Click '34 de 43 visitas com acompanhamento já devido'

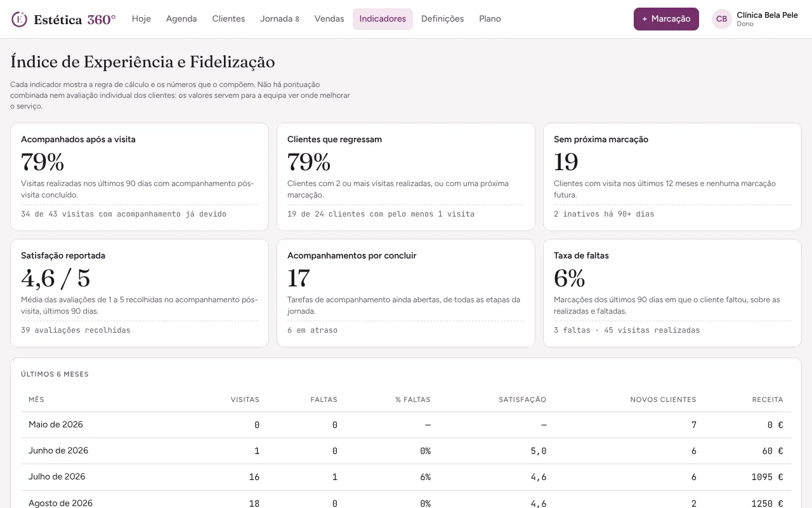(124, 214)
